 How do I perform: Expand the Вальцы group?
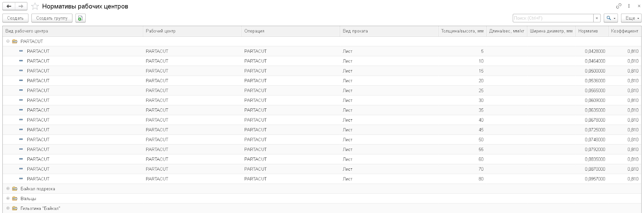(x=8, y=199)
